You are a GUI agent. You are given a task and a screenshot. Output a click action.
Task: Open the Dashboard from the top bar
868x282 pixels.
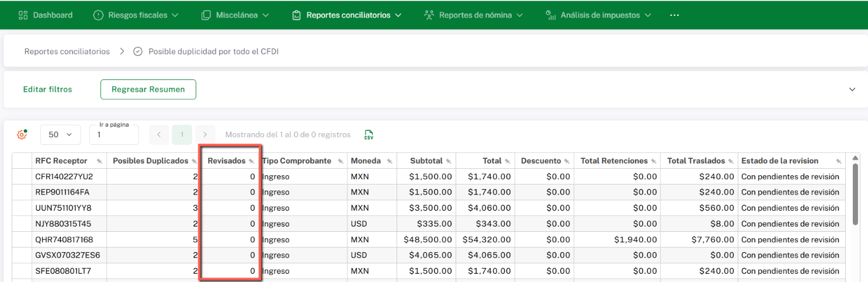coord(46,15)
